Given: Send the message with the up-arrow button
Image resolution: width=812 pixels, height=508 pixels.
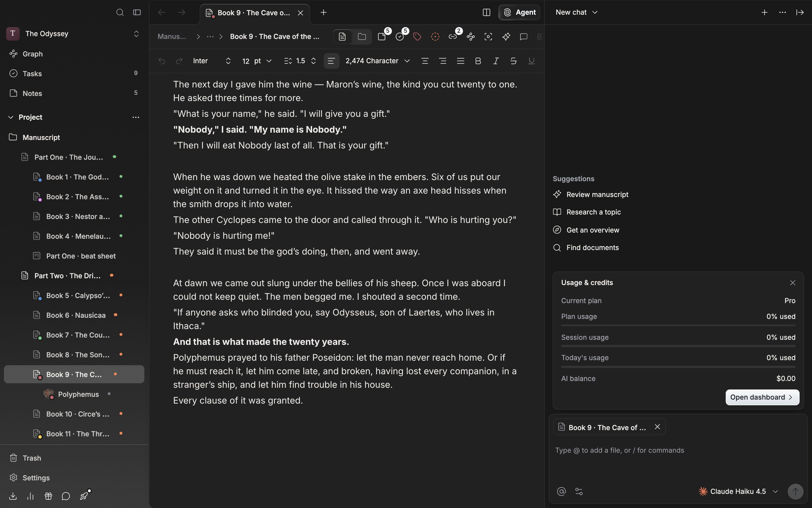Looking at the screenshot, I should [795, 492].
